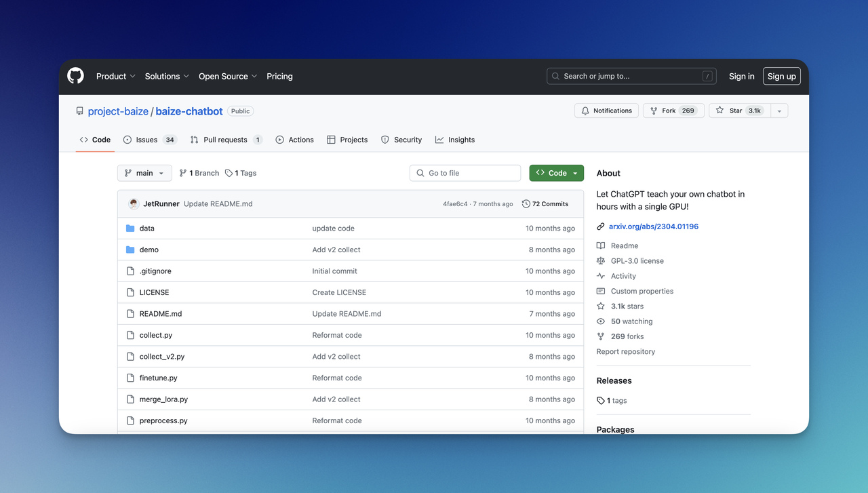Click the branch icon next to main

click(182, 173)
